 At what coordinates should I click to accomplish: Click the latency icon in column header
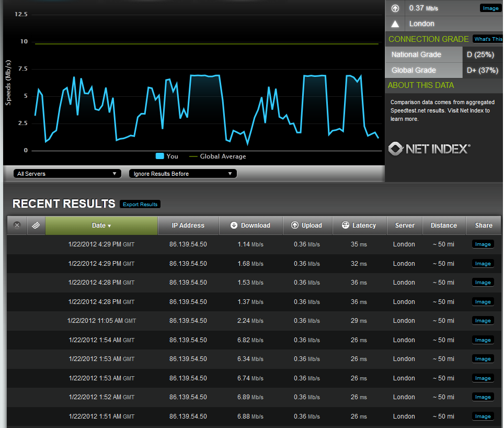pos(345,226)
